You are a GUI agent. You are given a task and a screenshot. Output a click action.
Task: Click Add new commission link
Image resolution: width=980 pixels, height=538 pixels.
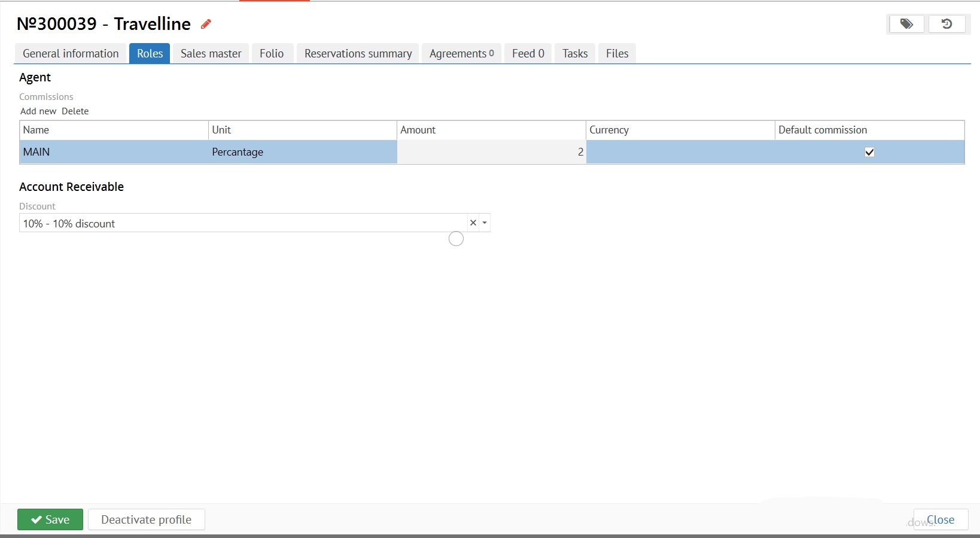[38, 111]
